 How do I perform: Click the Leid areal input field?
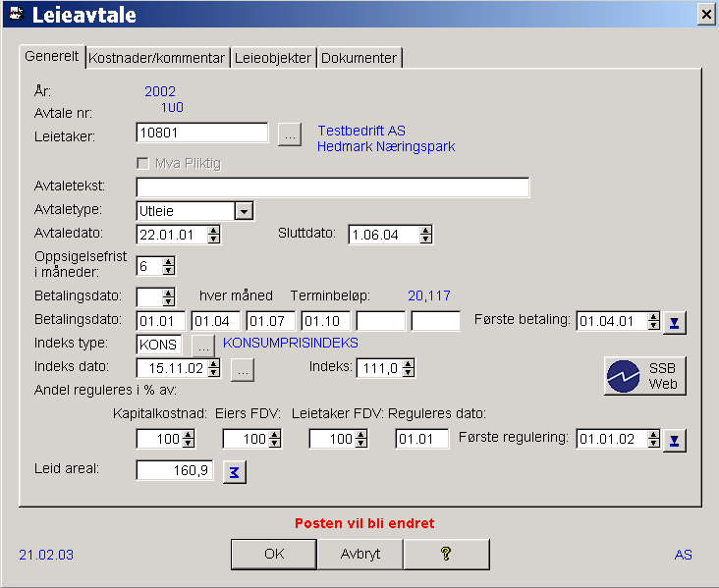pyautogui.click(x=175, y=471)
